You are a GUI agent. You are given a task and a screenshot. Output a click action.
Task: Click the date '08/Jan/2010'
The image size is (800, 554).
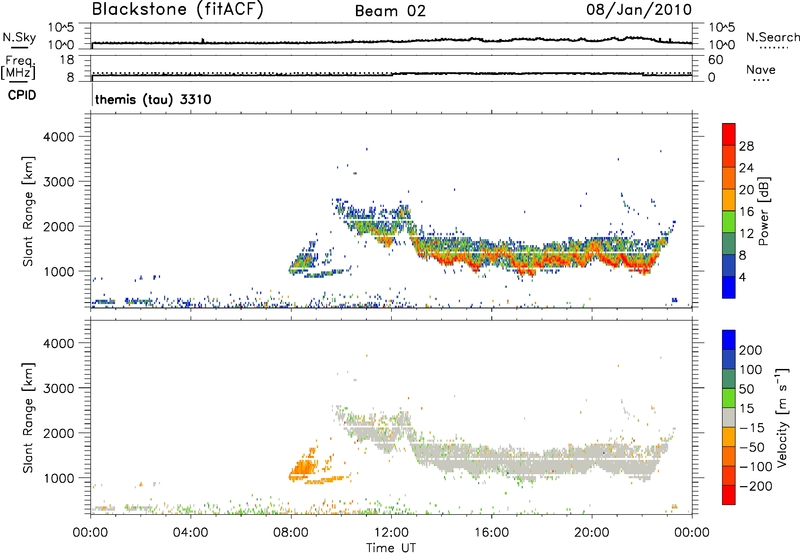coord(639,9)
